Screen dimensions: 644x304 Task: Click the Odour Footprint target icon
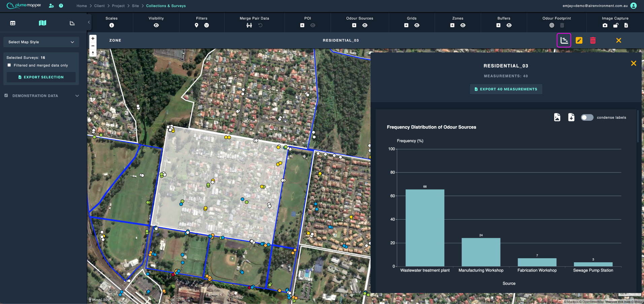(552, 25)
